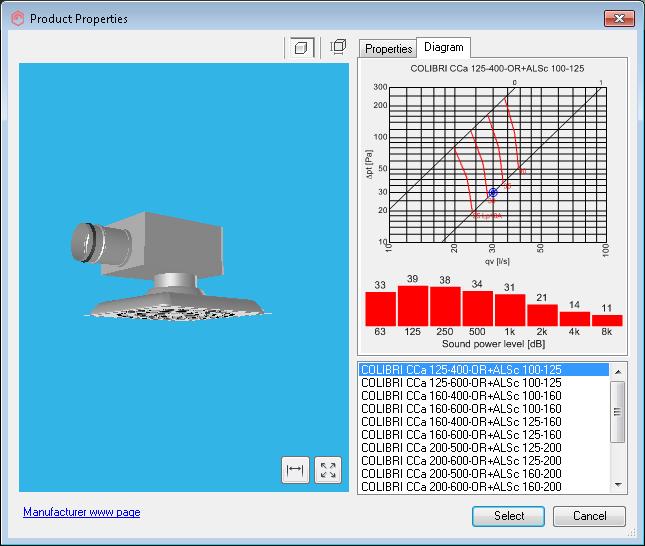The image size is (645, 546).
Task: Click the qv [l/s] axis label
Action: pyautogui.click(x=497, y=261)
